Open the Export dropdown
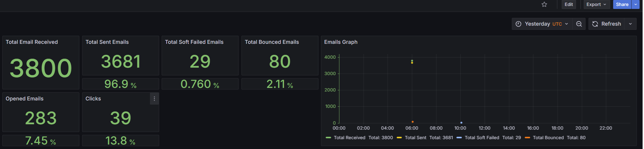This screenshot has width=644, height=149. [x=596, y=4]
